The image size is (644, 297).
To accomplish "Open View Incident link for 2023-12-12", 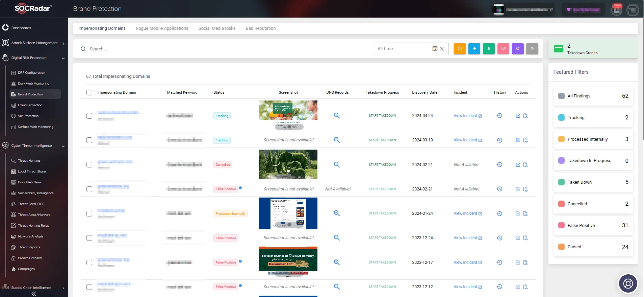I will 467,287.
